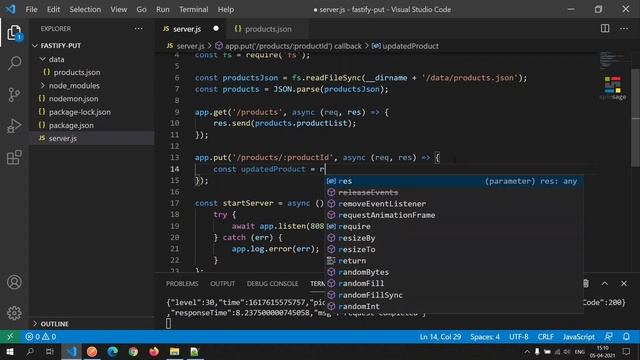Switch to the DEBUG CONSOLE tab

point(272,284)
